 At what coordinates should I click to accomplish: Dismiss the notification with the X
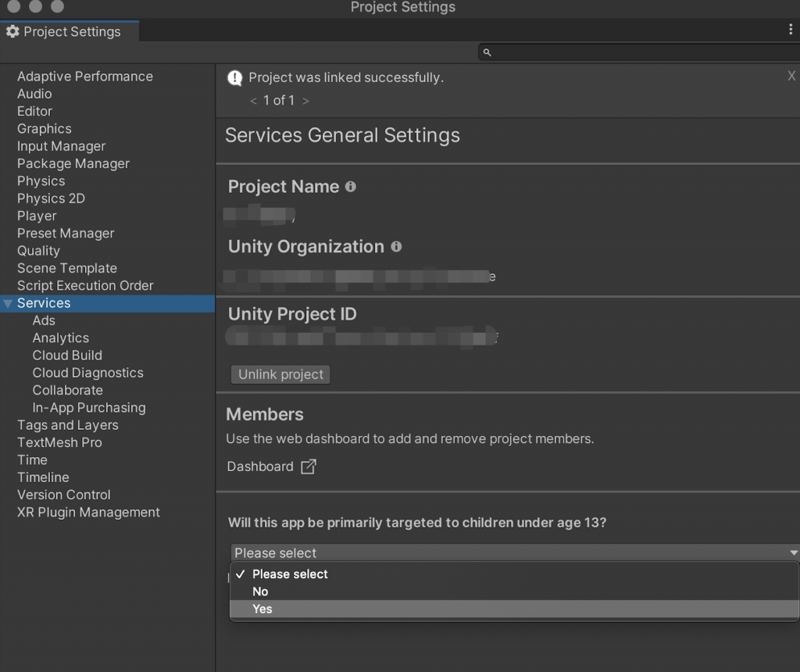pos(791,76)
